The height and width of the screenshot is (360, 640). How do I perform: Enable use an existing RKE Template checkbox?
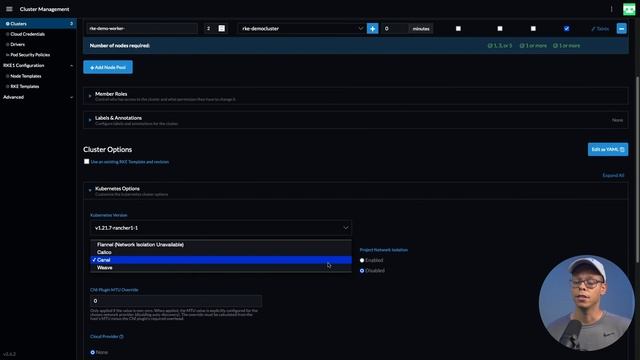click(x=87, y=162)
